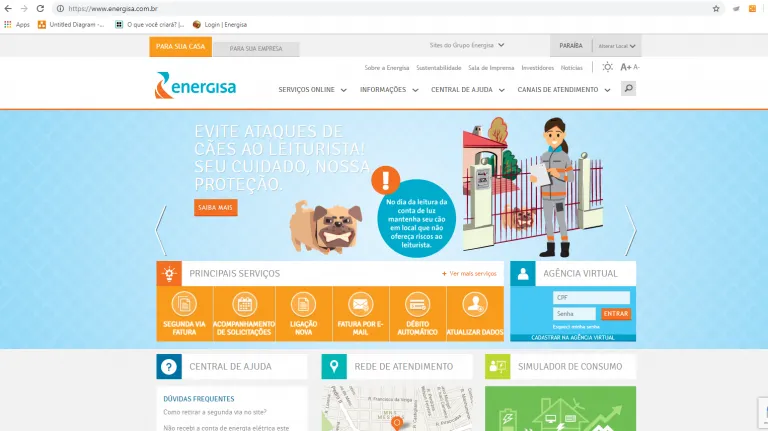Image resolution: width=768 pixels, height=431 pixels.
Task: Open the Alterar Local dropdown
Action: (617, 46)
